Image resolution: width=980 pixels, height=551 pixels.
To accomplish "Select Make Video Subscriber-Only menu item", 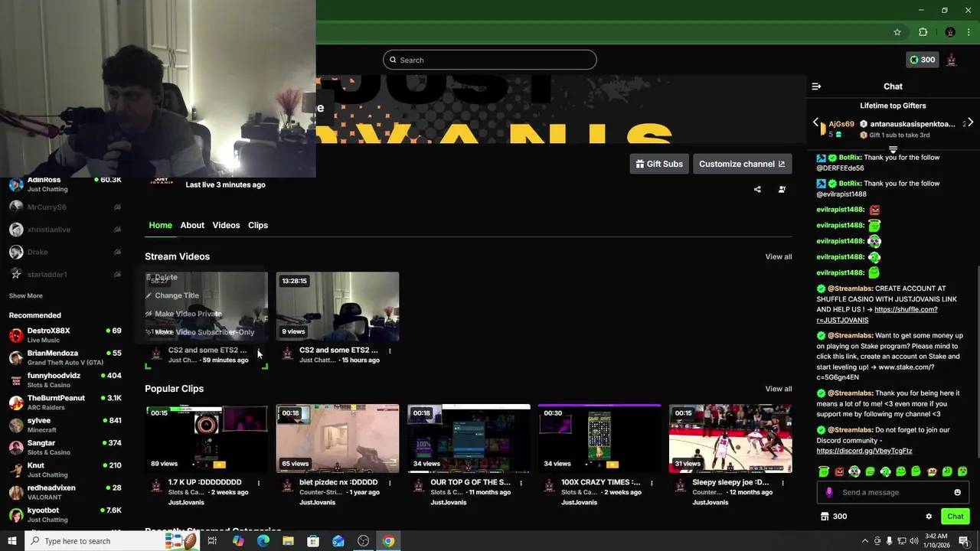I will point(204,332).
